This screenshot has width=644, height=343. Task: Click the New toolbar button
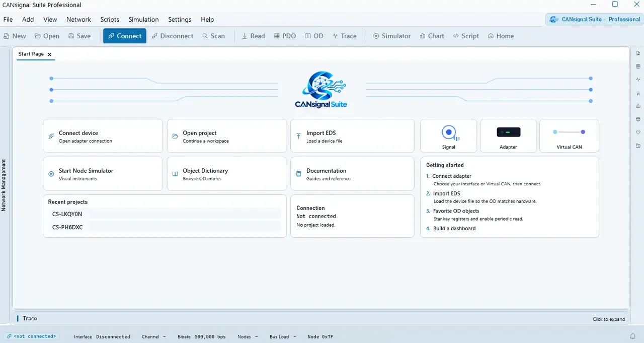(x=15, y=36)
